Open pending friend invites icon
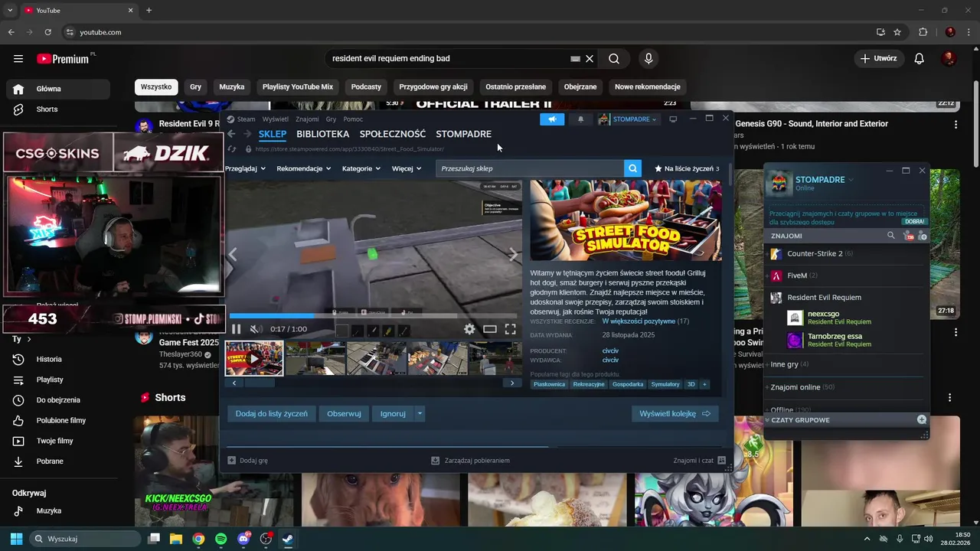 pyautogui.click(x=909, y=236)
